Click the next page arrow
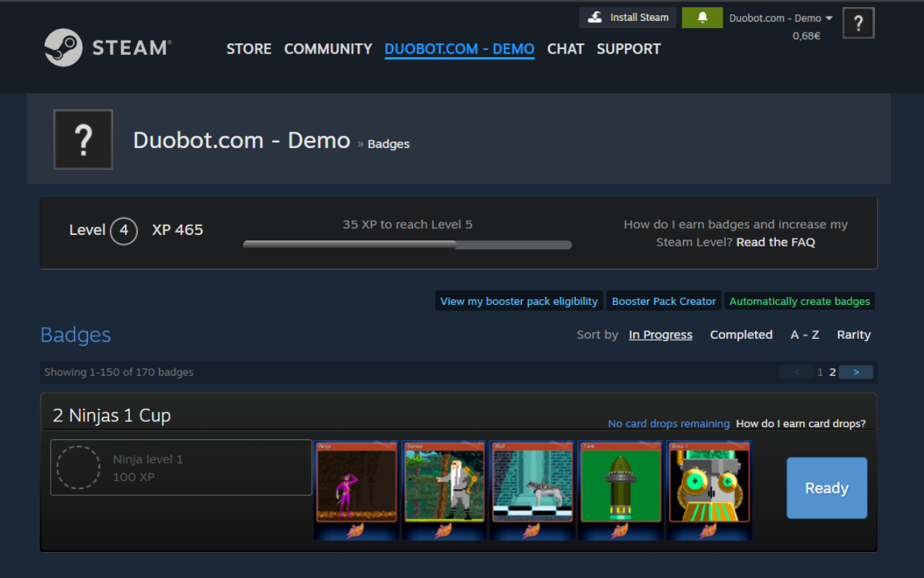The height and width of the screenshot is (578, 924). click(x=856, y=372)
